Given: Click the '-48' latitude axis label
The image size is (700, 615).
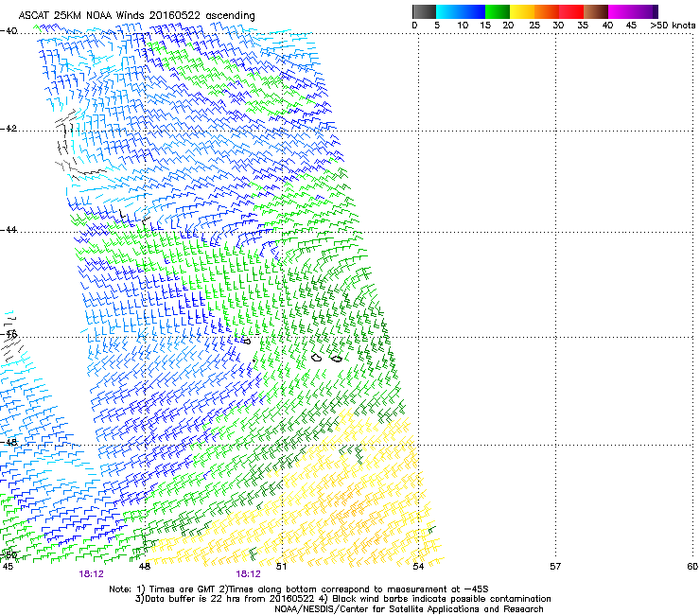Looking at the screenshot, I should tap(9, 442).
